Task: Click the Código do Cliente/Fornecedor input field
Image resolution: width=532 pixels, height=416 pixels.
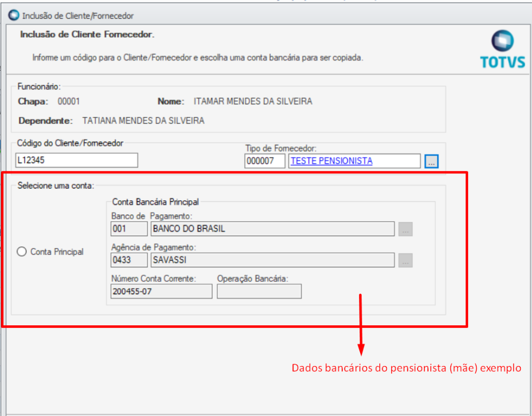Action: tap(77, 160)
